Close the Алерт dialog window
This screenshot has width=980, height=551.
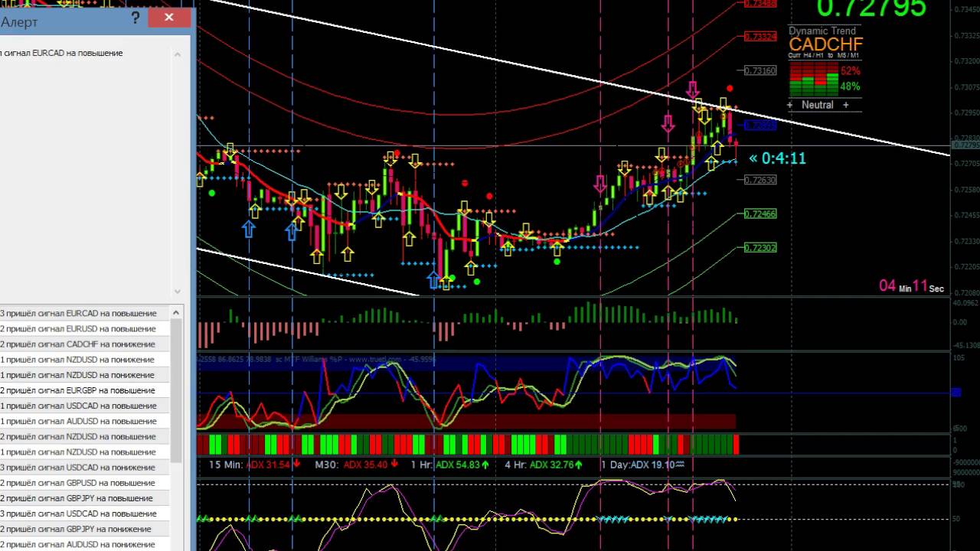(x=169, y=18)
